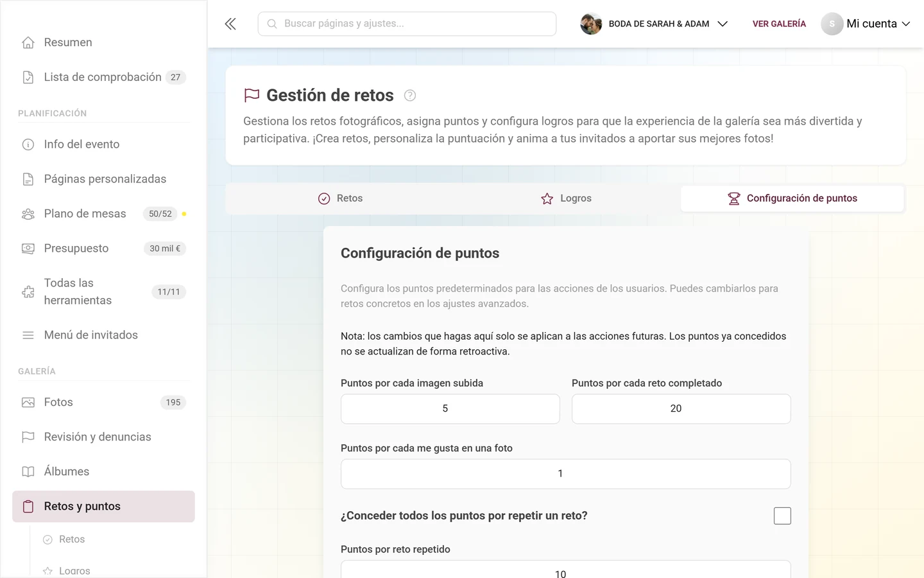
Task: Click the Resumen home icon
Action: (x=28, y=42)
